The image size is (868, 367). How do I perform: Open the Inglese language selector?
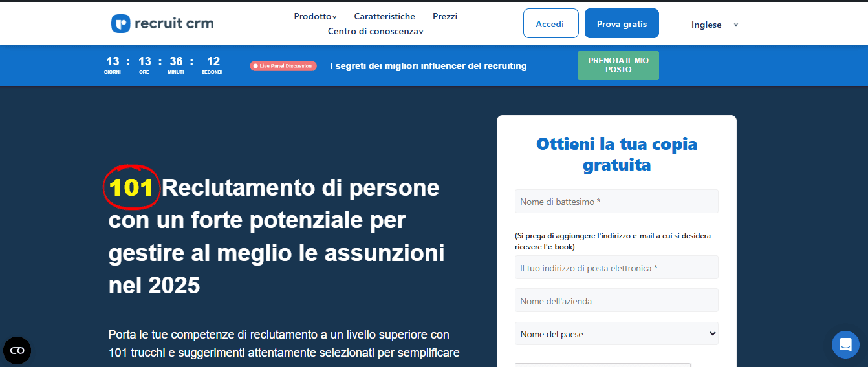714,25
